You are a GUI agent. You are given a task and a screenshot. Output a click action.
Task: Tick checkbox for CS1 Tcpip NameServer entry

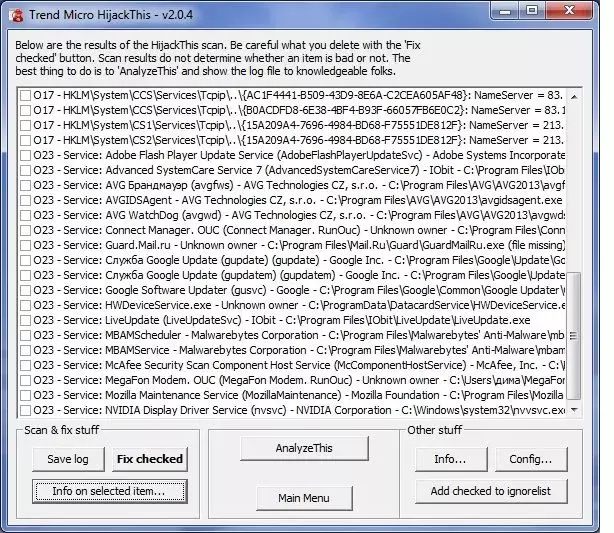pos(25,125)
